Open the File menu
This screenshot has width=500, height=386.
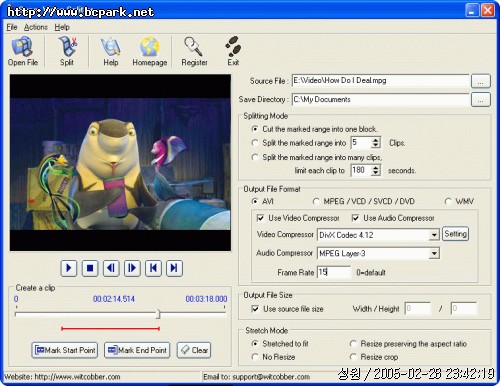coord(12,27)
